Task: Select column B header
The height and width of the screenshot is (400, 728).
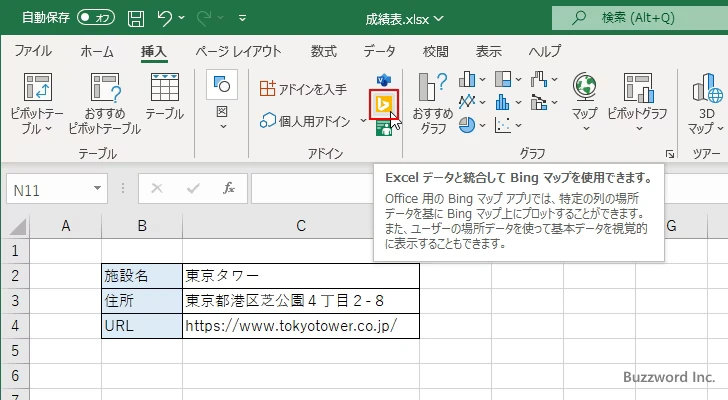Action: [x=142, y=226]
